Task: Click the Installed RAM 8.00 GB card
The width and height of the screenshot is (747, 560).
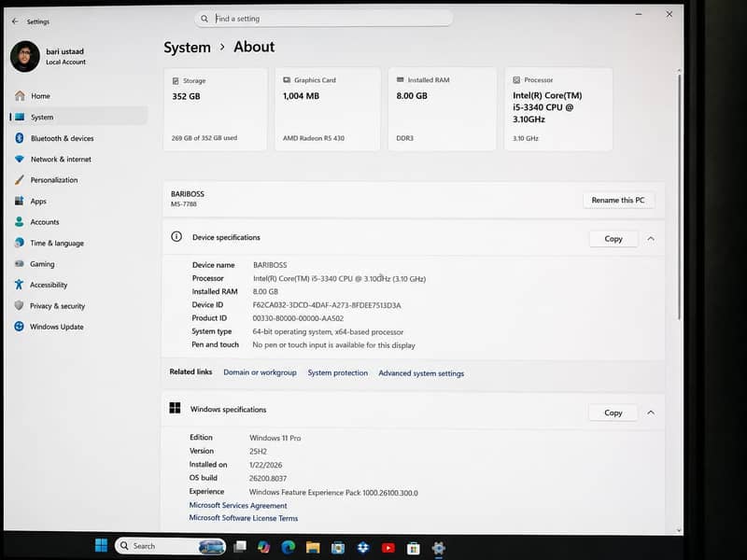Action: [x=442, y=109]
